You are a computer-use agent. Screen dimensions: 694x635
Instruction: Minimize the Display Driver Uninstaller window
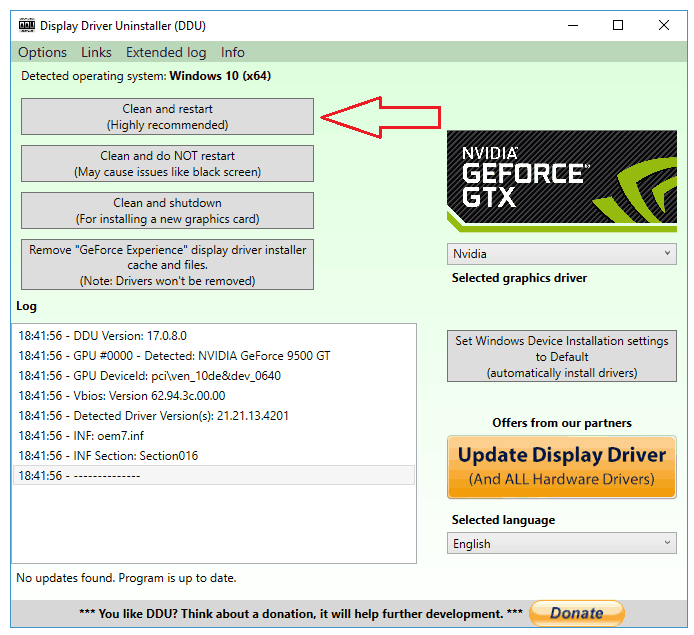point(572,25)
